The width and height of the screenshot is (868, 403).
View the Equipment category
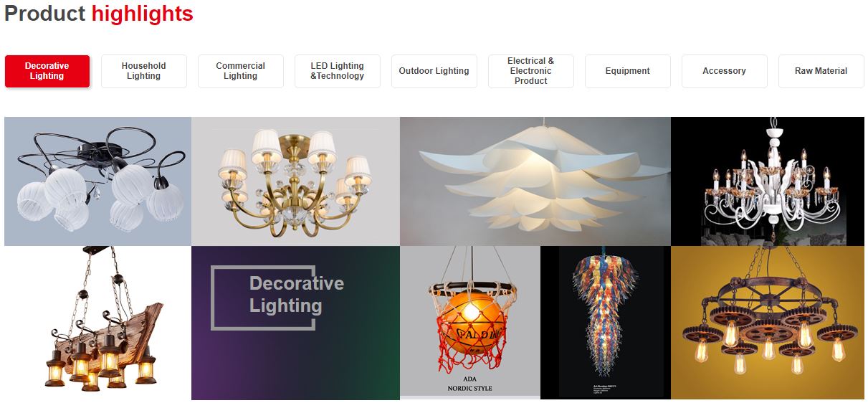tap(628, 71)
